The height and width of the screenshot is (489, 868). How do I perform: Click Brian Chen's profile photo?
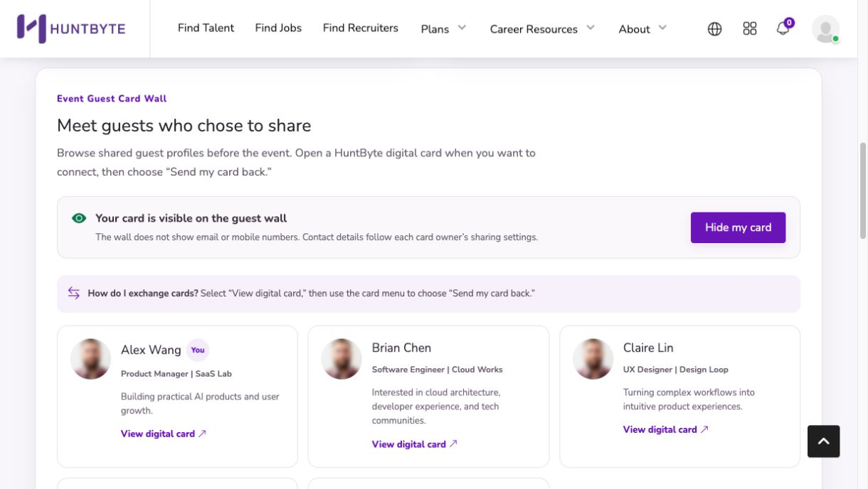coord(342,359)
